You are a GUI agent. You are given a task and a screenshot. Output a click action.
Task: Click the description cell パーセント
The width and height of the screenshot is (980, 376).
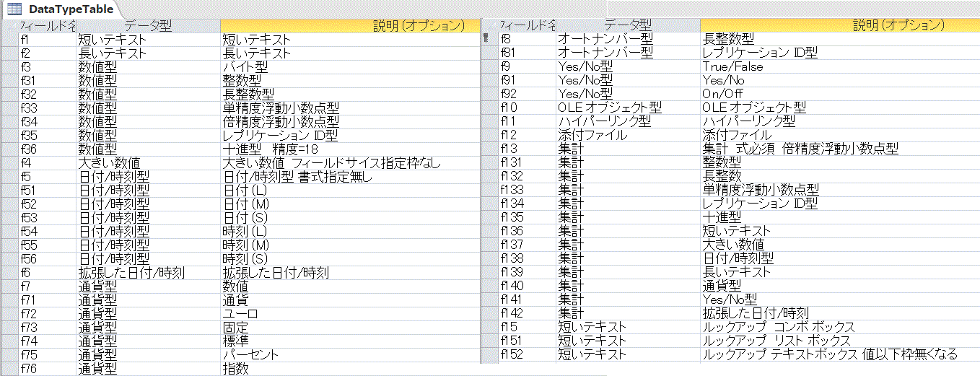pos(350,354)
